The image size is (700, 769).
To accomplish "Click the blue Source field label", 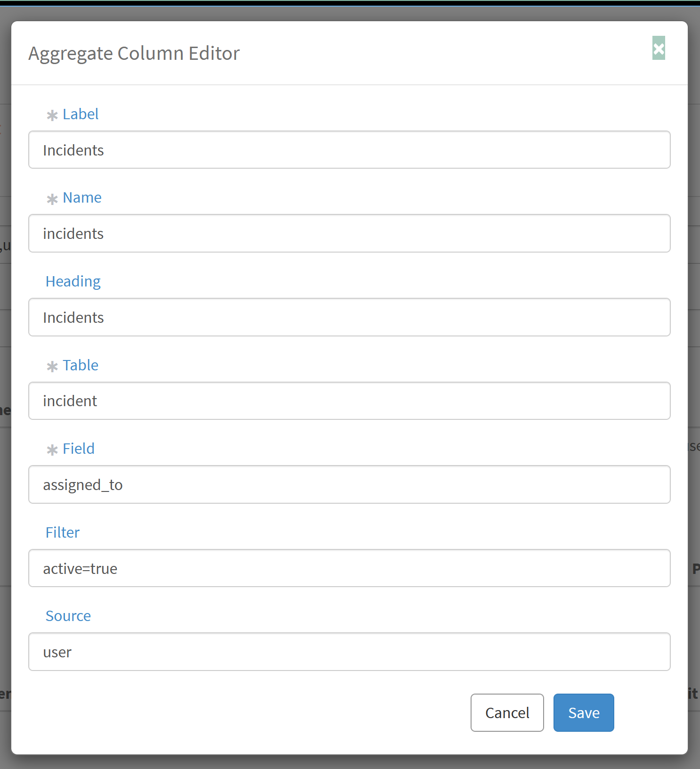I will pyautogui.click(x=68, y=616).
